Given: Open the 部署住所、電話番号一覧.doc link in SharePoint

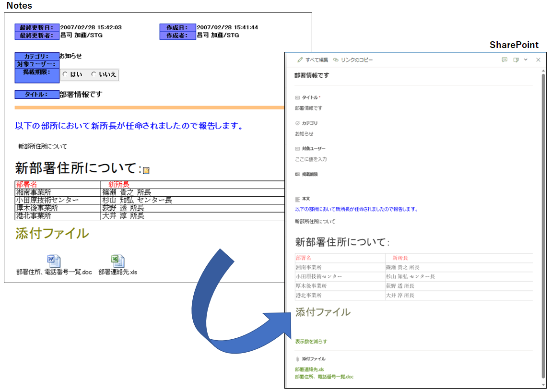Looking at the screenshot, I should (x=324, y=377).
